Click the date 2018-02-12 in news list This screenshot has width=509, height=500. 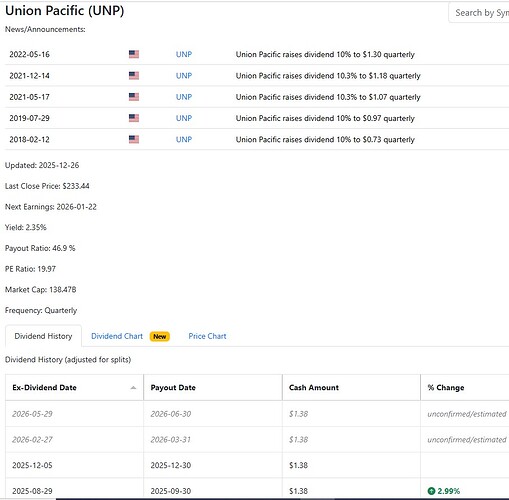[x=29, y=139]
